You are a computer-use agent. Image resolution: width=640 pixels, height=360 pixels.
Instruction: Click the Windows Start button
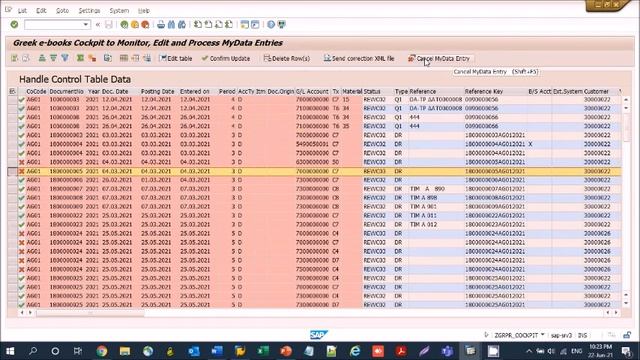point(10,351)
